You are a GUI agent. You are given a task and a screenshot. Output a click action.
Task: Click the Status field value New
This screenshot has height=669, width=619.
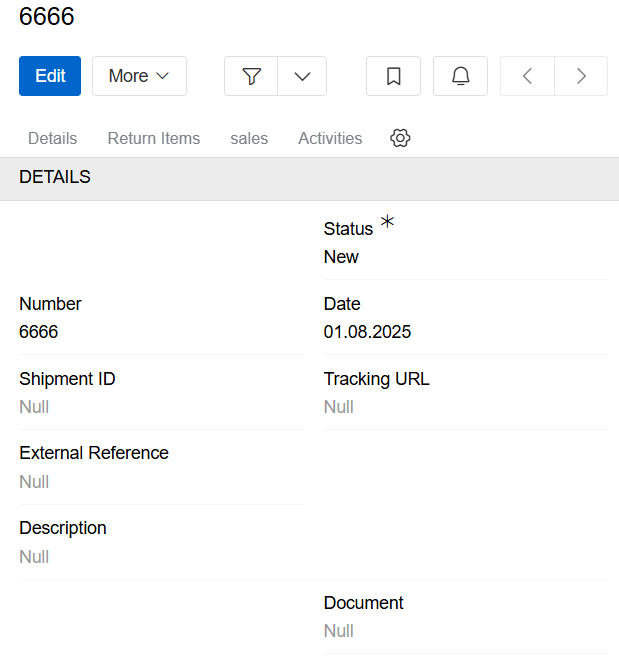(x=341, y=257)
